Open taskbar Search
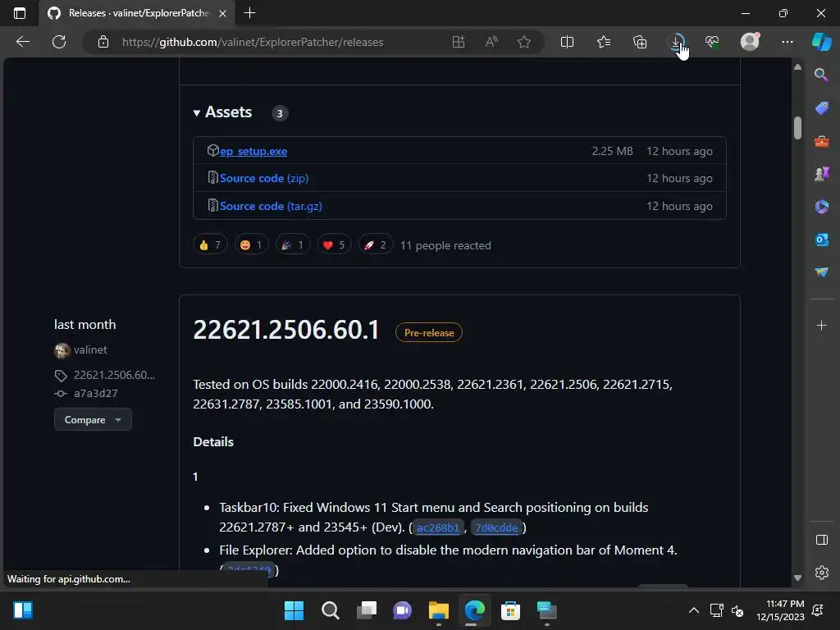This screenshot has height=630, width=840. click(x=330, y=610)
